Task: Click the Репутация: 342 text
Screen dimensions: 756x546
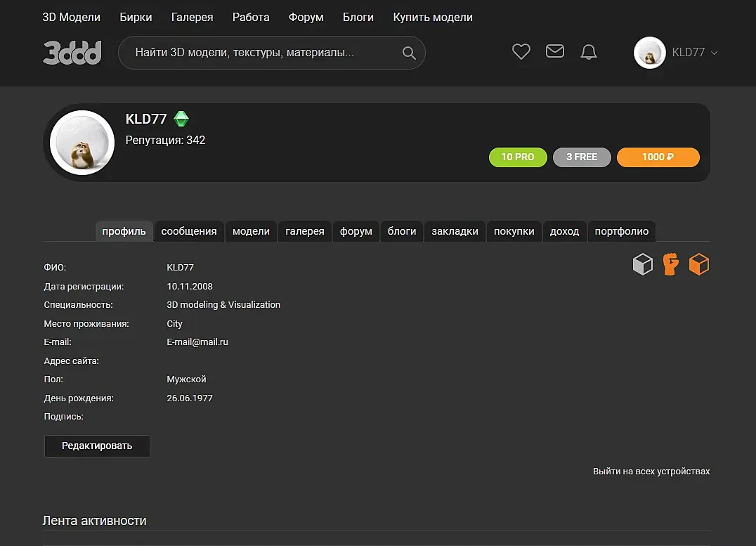Action: coord(165,141)
